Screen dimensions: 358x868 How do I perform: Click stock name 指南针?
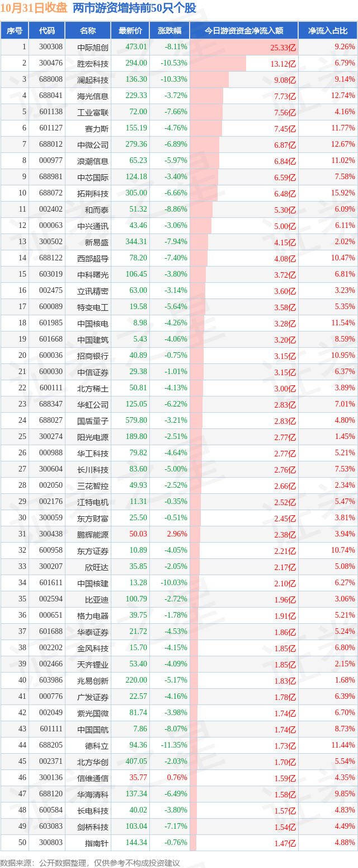pos(97,843)
